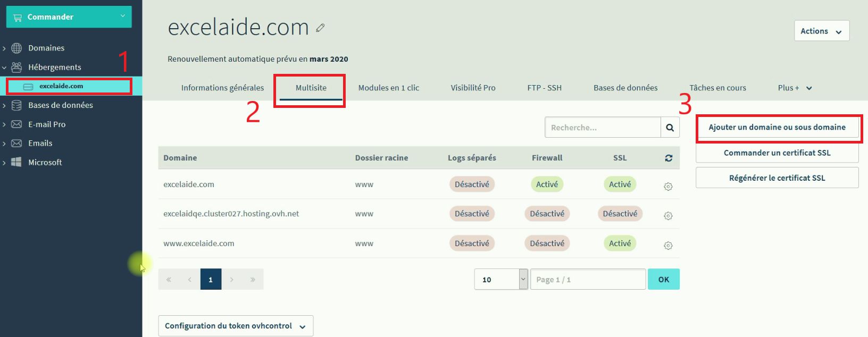Click Firewall Activé badge for excelaide.com
Image resolution: width=868 pixels, height=337 pixels.
point(547,184)
